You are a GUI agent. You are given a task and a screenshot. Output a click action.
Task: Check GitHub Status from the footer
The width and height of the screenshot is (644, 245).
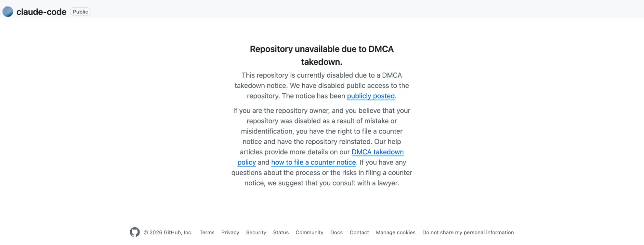pyautogui.click(x=281, y=232)
